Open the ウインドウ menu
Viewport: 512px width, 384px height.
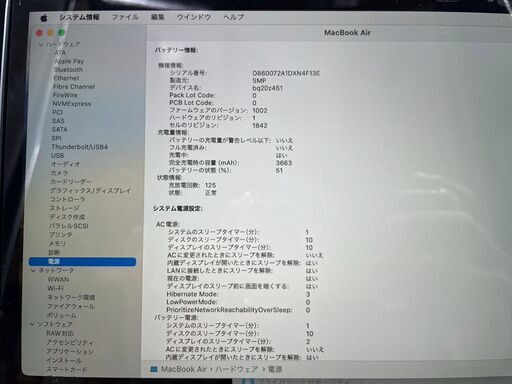click(194, 17)
